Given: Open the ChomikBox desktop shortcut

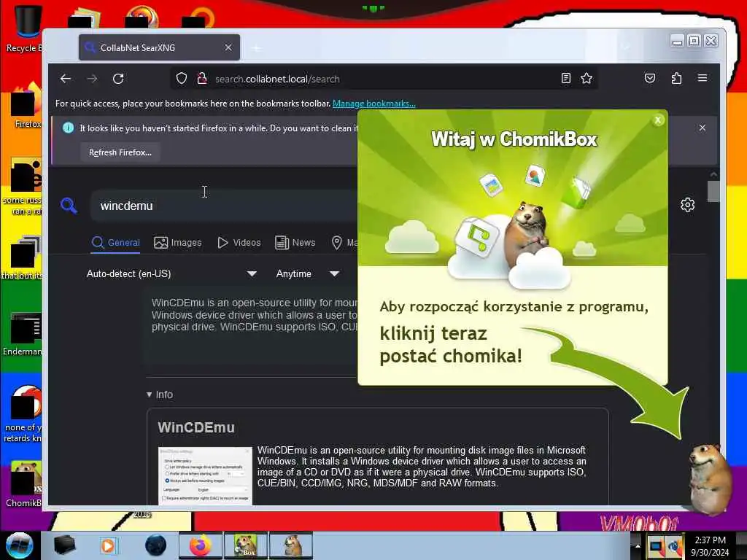Looking at the screenshot, I should pyautogui.click(x=24, y=483).
